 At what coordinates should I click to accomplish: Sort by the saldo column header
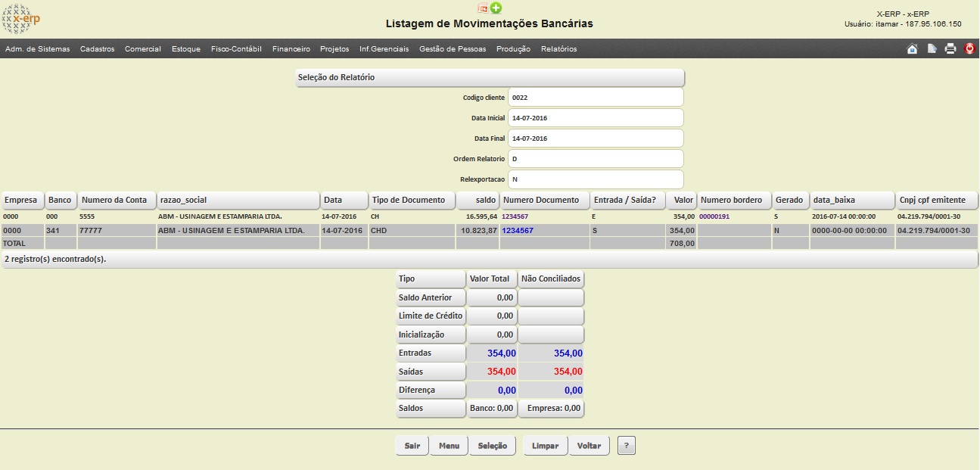click(x=478, y=200)
